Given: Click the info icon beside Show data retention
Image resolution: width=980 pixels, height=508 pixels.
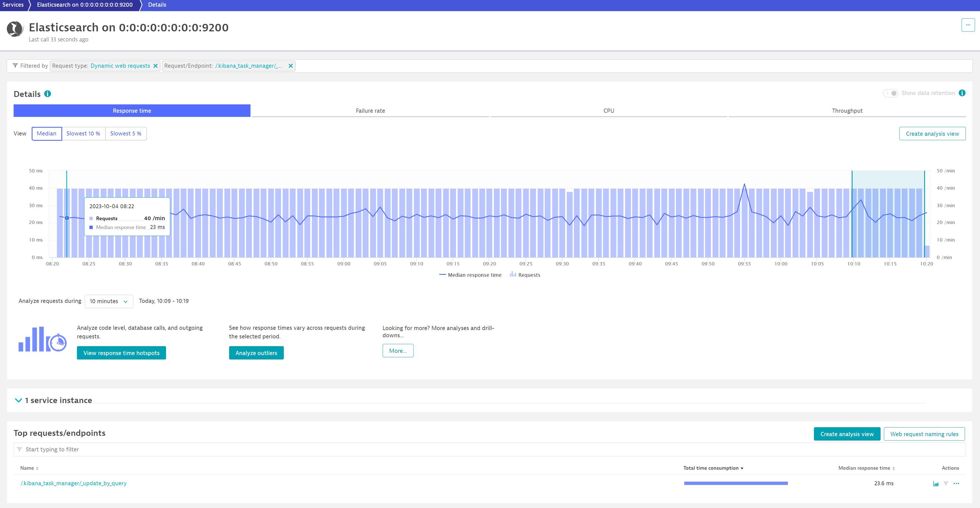Looking at the screenshot, I should click(x=962, y=93).
